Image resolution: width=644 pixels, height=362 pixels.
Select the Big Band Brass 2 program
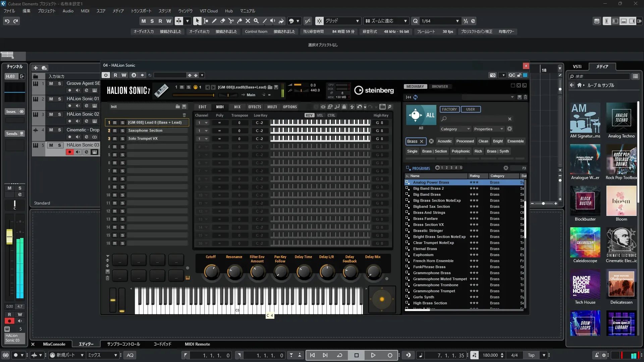428,188
